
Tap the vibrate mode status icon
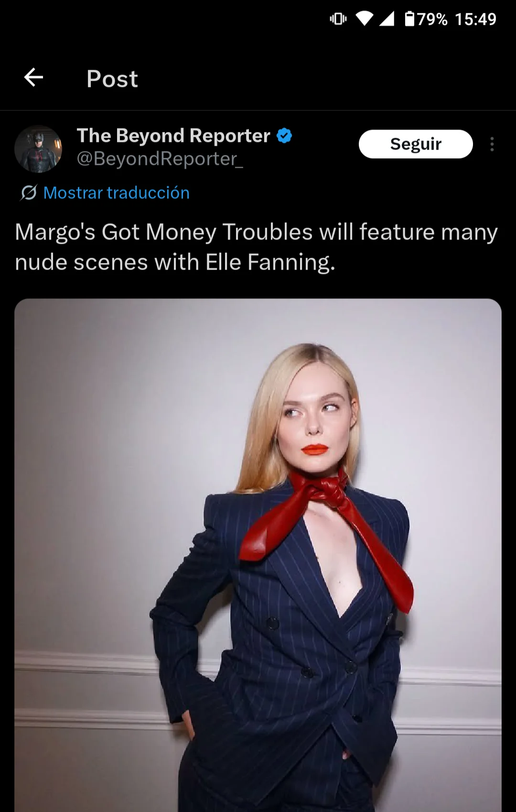(x=338, y=19)
